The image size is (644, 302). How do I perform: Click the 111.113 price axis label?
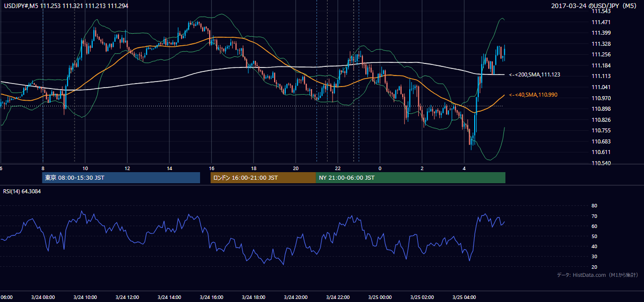point(602,76)
